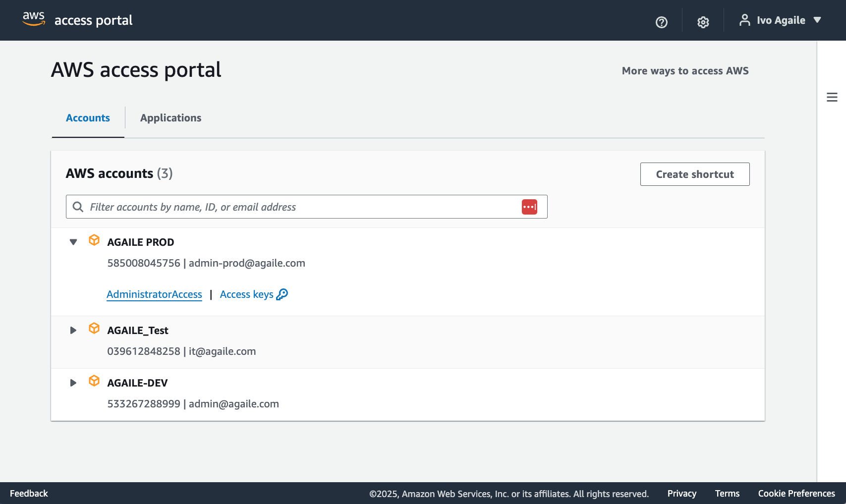Switch to the Accounts tab

(x=88, y=118)
